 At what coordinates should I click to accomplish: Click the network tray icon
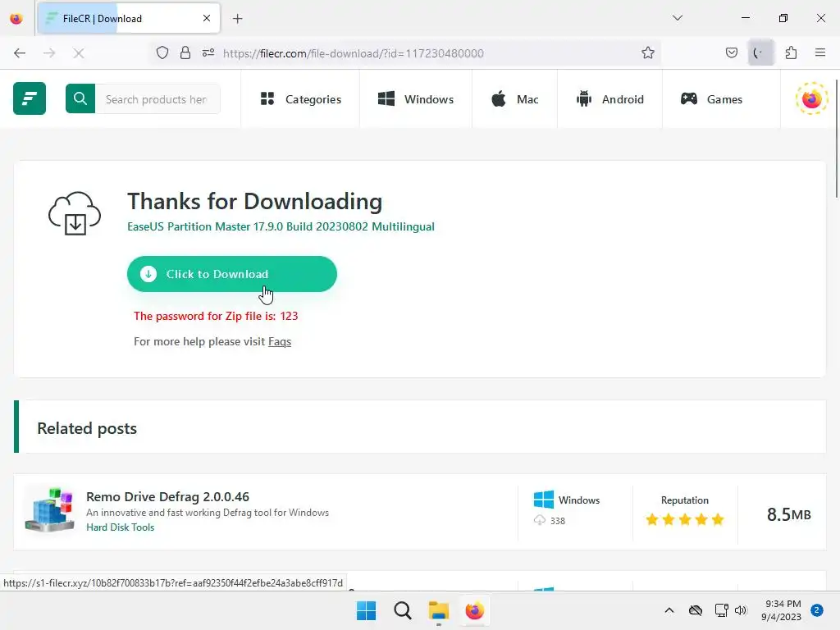point(721,610)
